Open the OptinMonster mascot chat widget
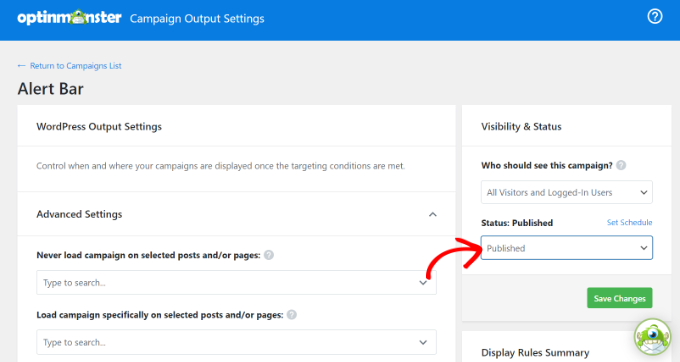 652,337
